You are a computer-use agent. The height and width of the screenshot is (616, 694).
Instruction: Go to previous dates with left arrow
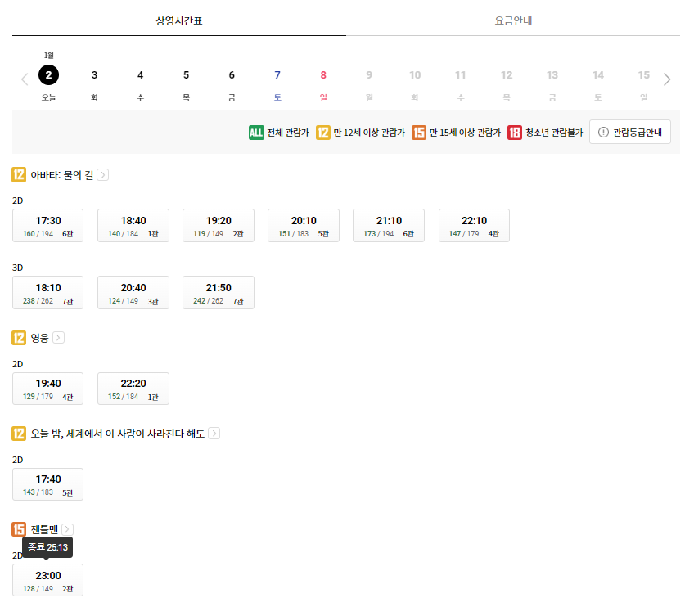click(25, 79)
